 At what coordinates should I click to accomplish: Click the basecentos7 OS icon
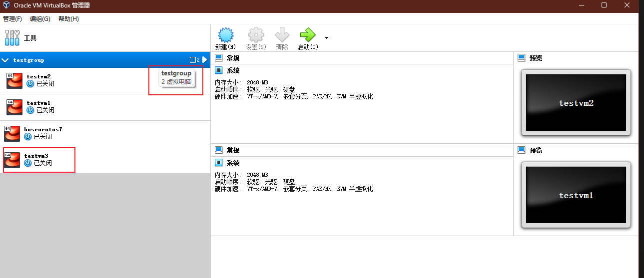[12, 134]
